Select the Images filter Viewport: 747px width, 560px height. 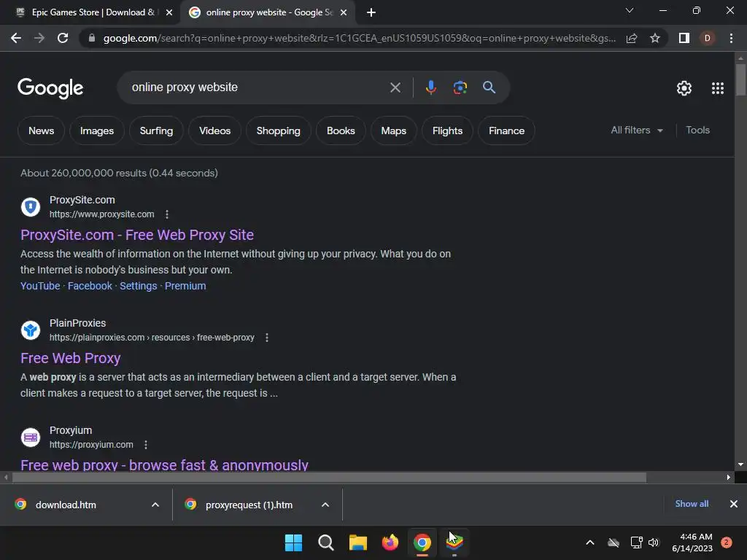tap(97, 131)
